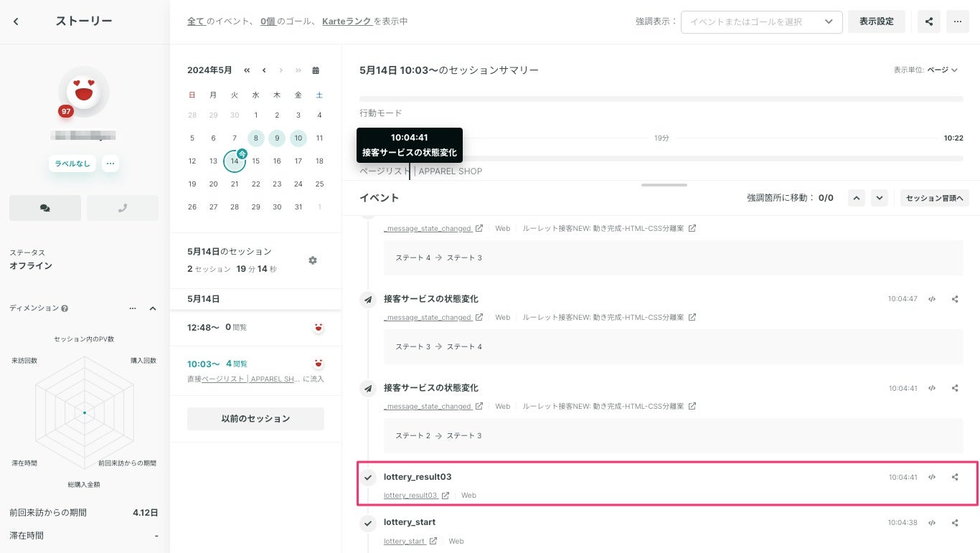Open _message_state_changed link for ステート 2 → 3
The height and width of the screenshot is (553, 980).
pos(433,407)
